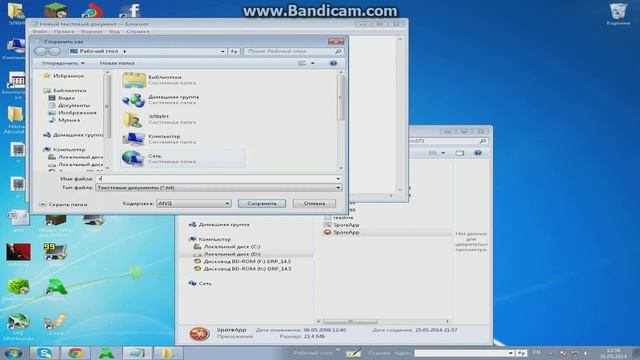Open taskbar address field dropdown arrow

pyautogui.click(x=510, y=353)
